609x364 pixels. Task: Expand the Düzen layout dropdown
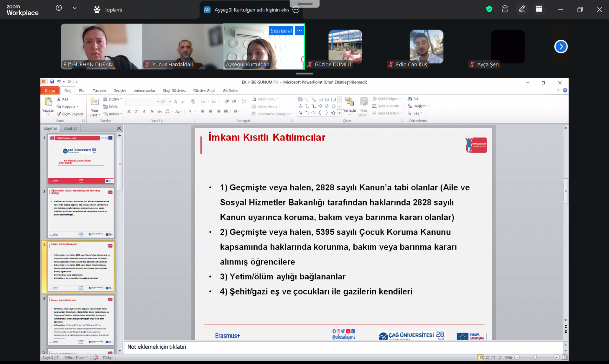[113, 99]
